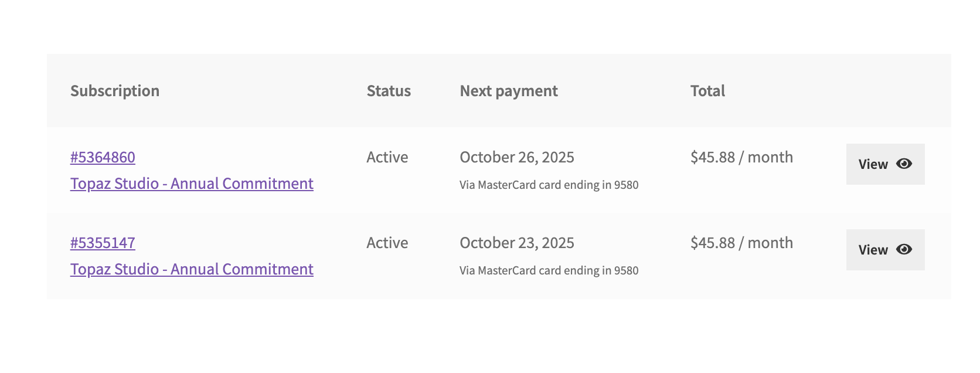980x373 pixels.
Task: Click the $45.88 / month total for #5355147
Action: pyautogui.click(x=741, y=243)
